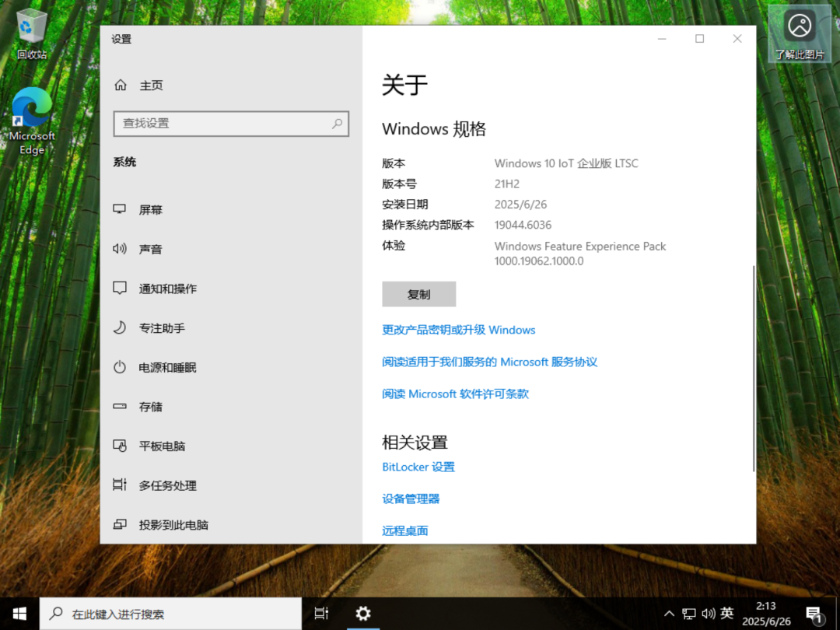Open the Windows Start menu
840x630 pixels.
click(x=19, y=614)
